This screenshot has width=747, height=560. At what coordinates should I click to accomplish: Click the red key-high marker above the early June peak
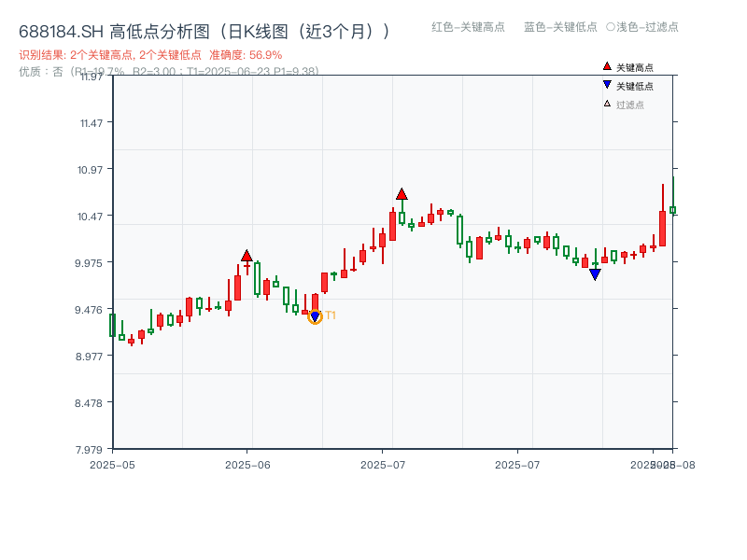point(247,254)
